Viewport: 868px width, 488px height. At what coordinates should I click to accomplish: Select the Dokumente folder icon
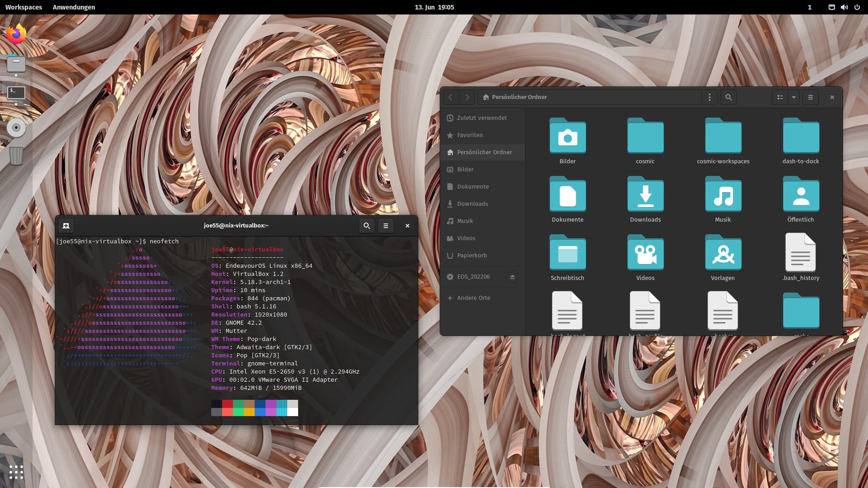(568, 194)
